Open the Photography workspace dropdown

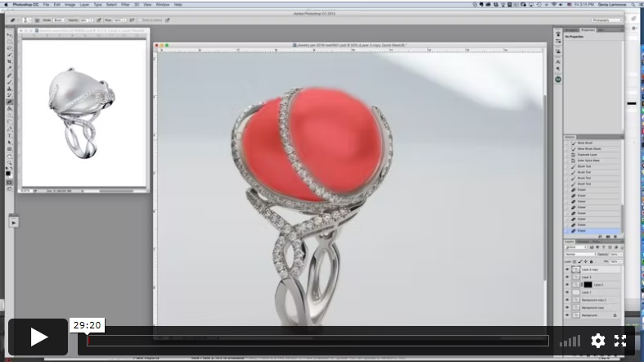[607, 20]
